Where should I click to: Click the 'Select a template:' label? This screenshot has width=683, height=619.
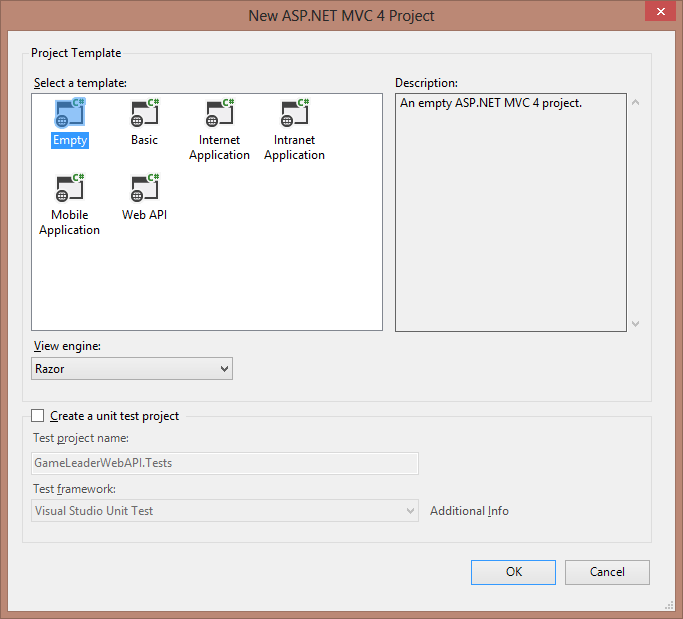80,83
